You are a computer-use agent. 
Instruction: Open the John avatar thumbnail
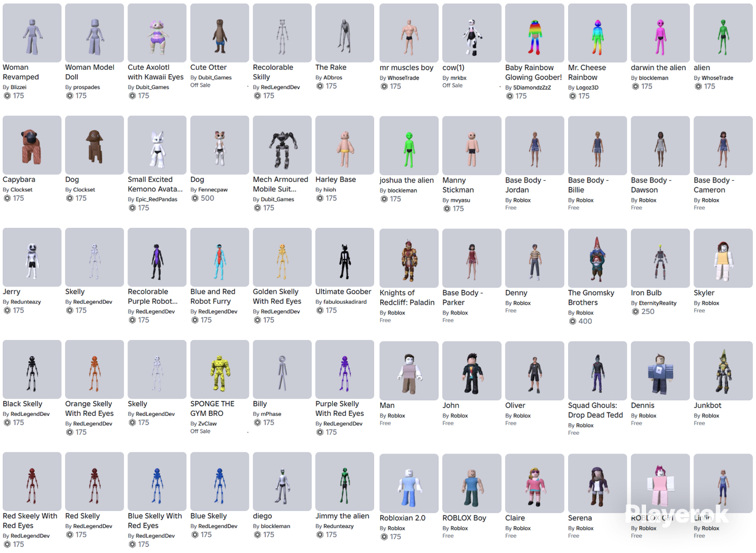pyautogui.click(x=471, y=371)
